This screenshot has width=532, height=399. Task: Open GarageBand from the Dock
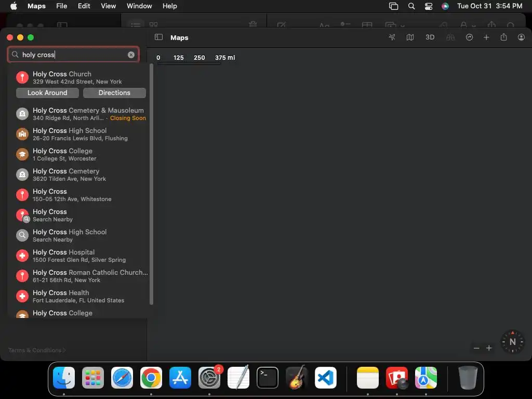297,377
